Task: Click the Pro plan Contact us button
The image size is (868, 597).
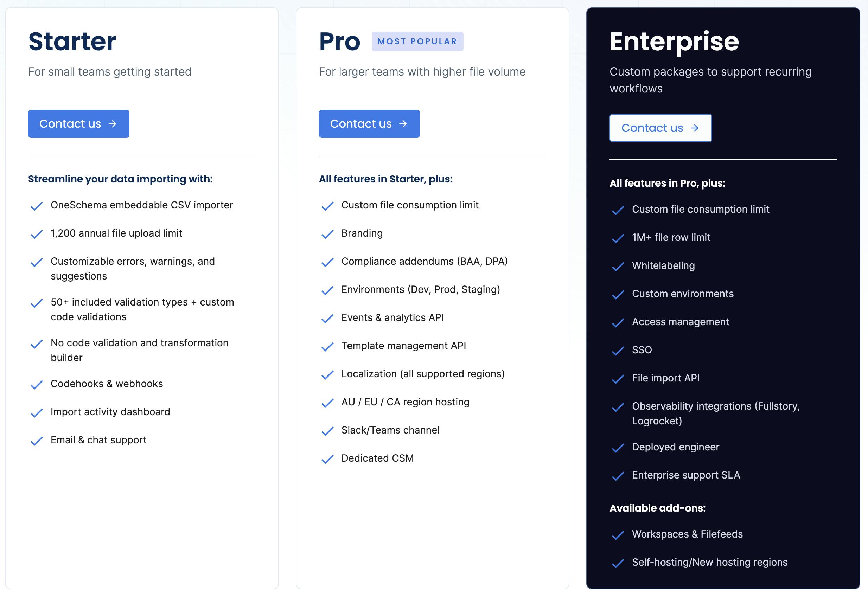Action: tap(369, 124)
